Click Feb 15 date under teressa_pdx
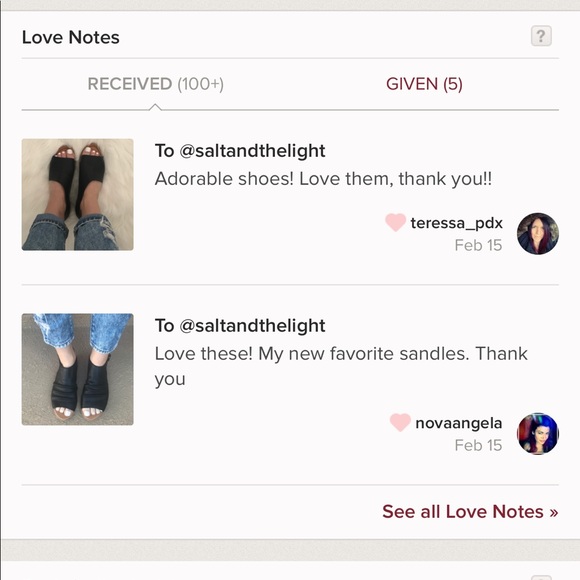580x580 pixels. pos(478,245)
